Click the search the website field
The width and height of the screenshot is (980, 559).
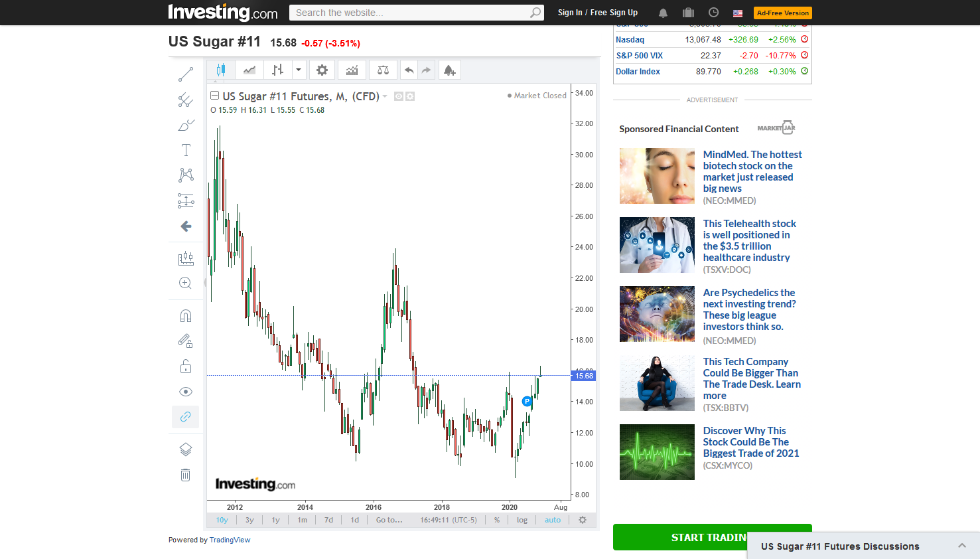pos(410,13)
